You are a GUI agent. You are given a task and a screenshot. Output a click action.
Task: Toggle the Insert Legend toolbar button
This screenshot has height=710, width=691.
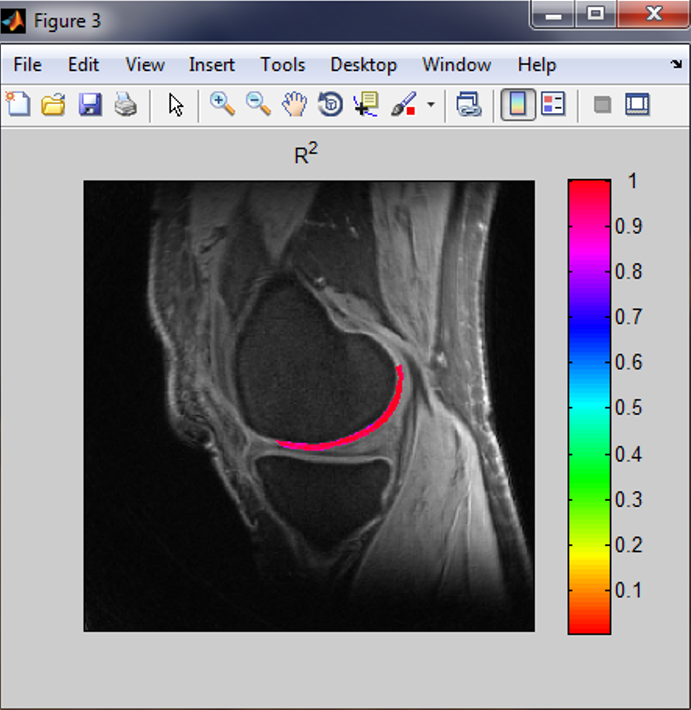553,104
